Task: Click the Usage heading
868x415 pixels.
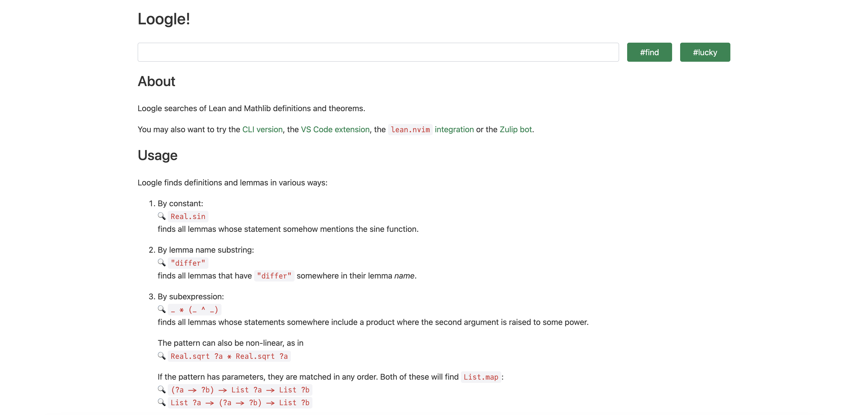Action: click(157, 156)
